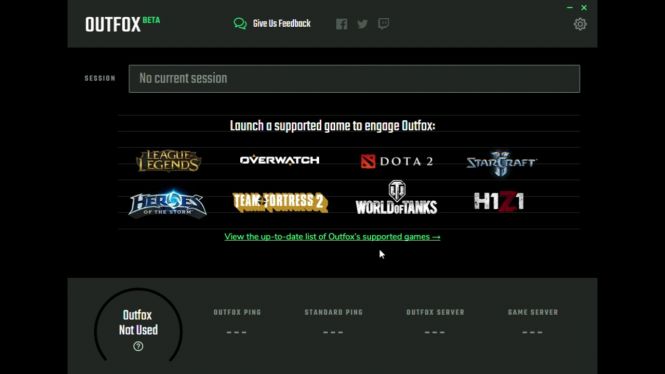Open the Twitch channel icon
The width and height of the screenshot is (665, 374).
(383, 24)
